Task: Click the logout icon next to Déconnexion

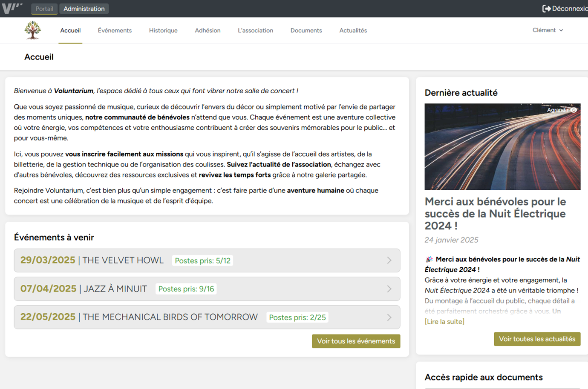Action: pyautogui.click(x=546, y=8)
